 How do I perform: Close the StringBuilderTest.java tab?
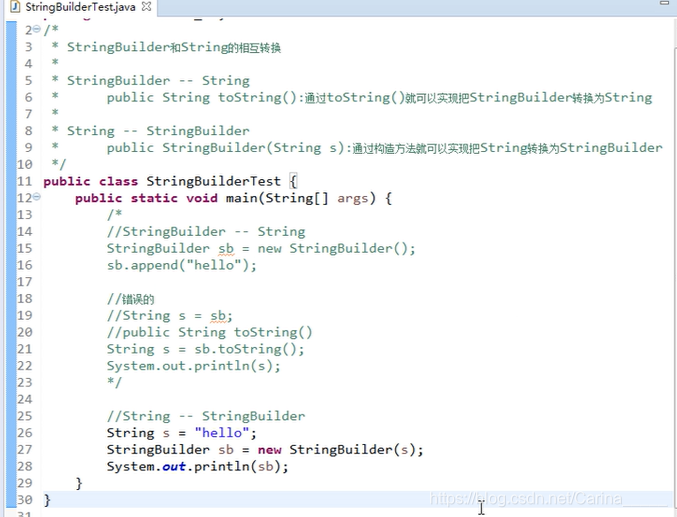coord(147,6)
